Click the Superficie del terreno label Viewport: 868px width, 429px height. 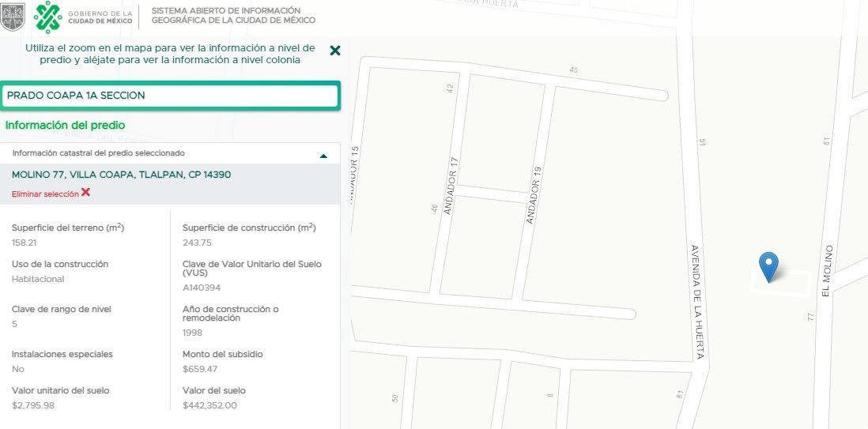67,228
